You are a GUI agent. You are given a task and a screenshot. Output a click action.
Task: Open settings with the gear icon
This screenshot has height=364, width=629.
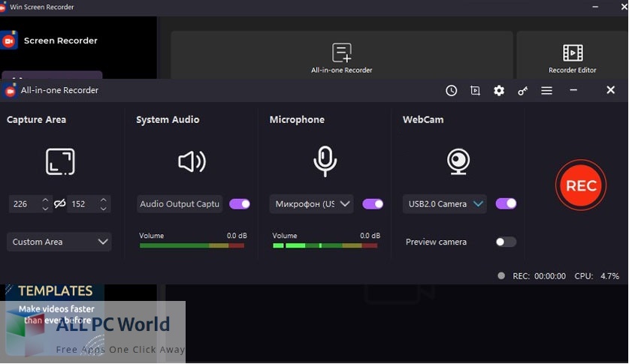499,90
